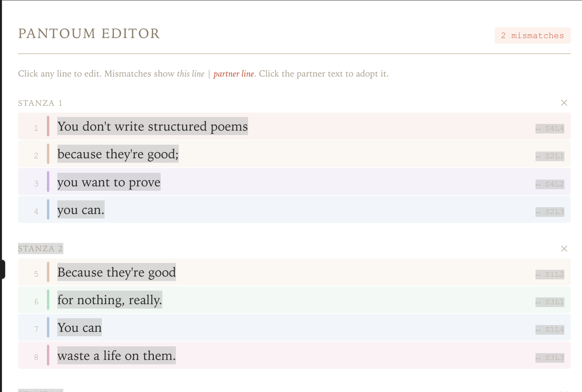Click the S4L4 partner link on line 1
This screenshot has width=582, height=392.
(x=550, y=129)
